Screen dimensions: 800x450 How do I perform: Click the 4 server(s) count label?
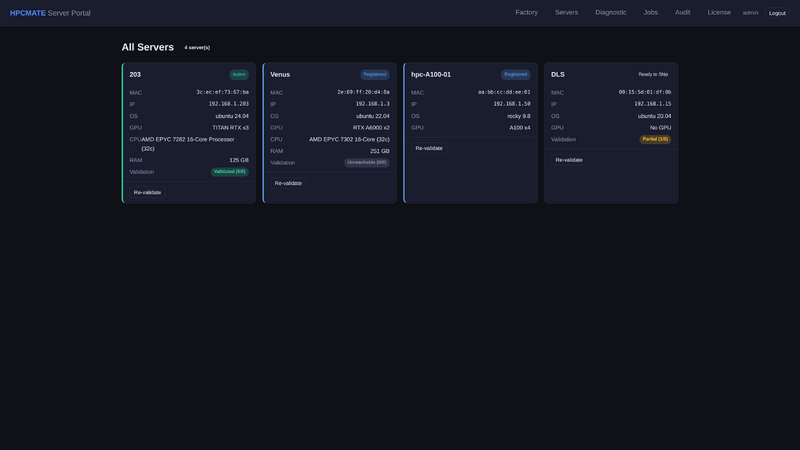coord(197,47)
